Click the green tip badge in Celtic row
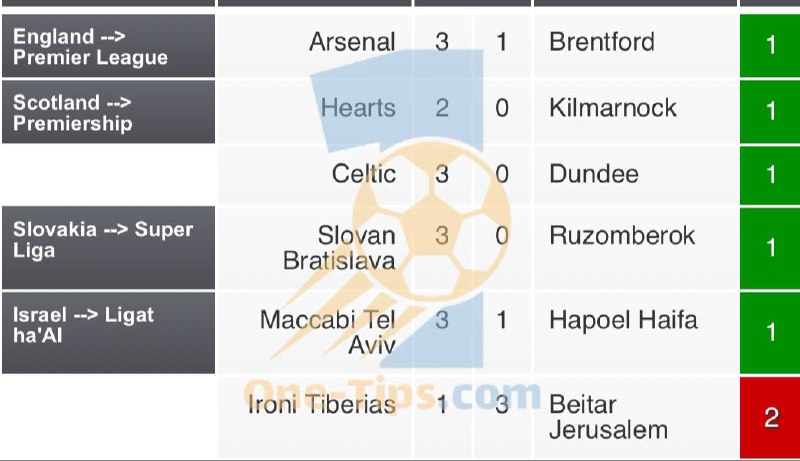 point(770,174)
